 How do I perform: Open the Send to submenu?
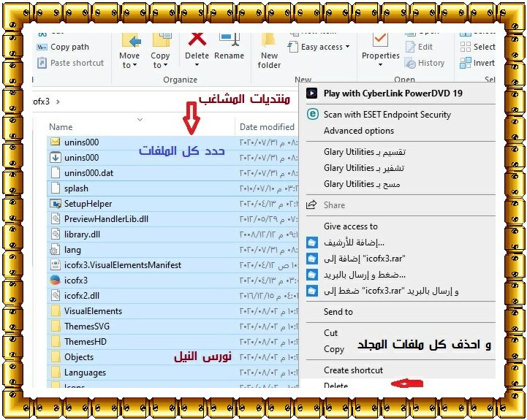[338, 312]
